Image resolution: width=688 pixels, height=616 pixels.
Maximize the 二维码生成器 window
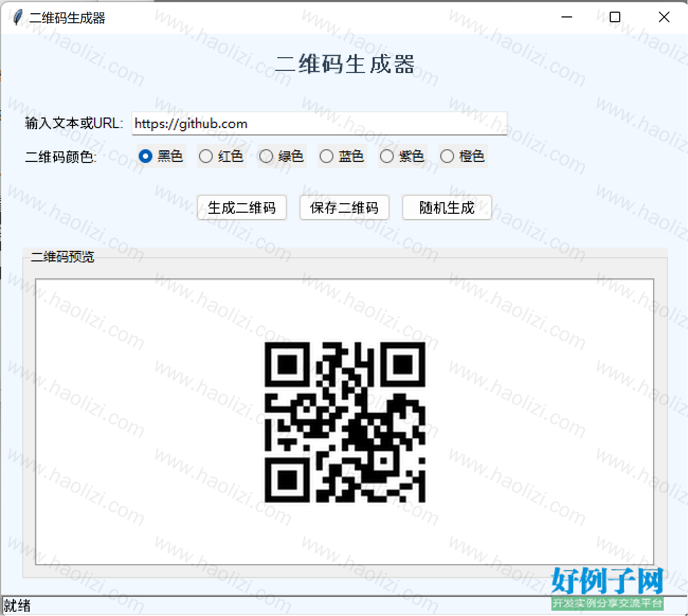615,17
